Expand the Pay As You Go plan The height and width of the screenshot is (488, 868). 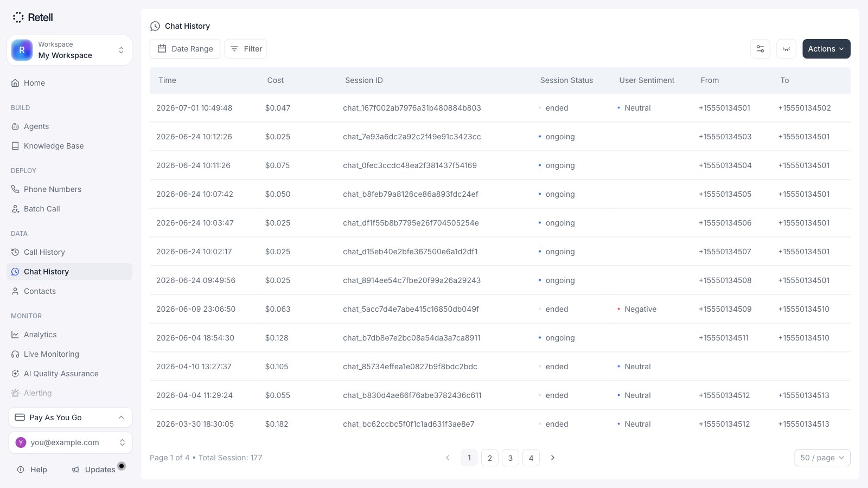point(70,418)
